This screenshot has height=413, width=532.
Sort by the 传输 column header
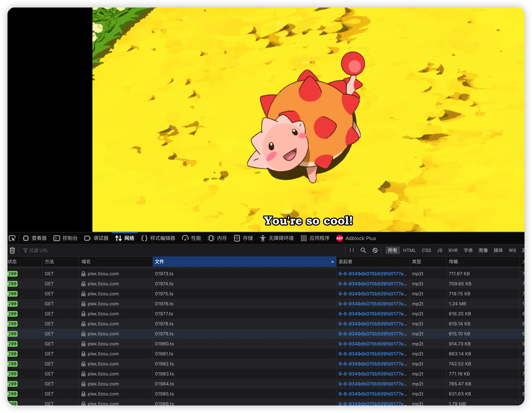pyautogui.click(x=483, y=262)
